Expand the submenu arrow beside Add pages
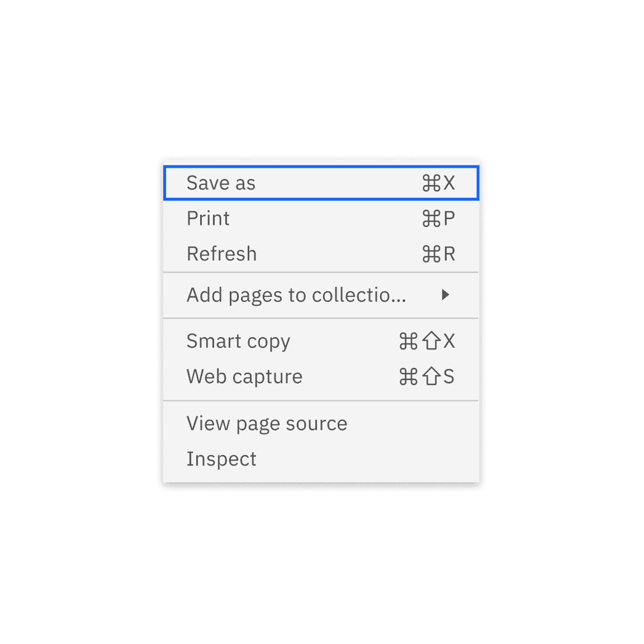 [x=445, y=295]
